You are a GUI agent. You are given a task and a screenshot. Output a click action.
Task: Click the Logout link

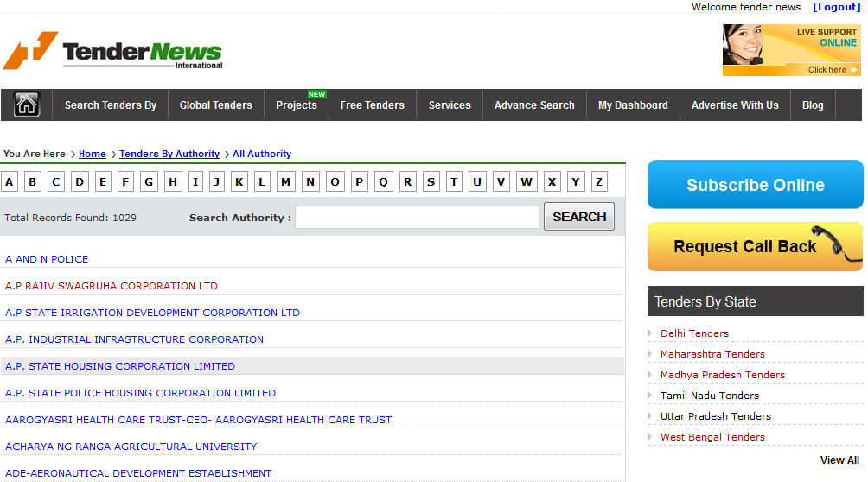click(x=837, y=7)
